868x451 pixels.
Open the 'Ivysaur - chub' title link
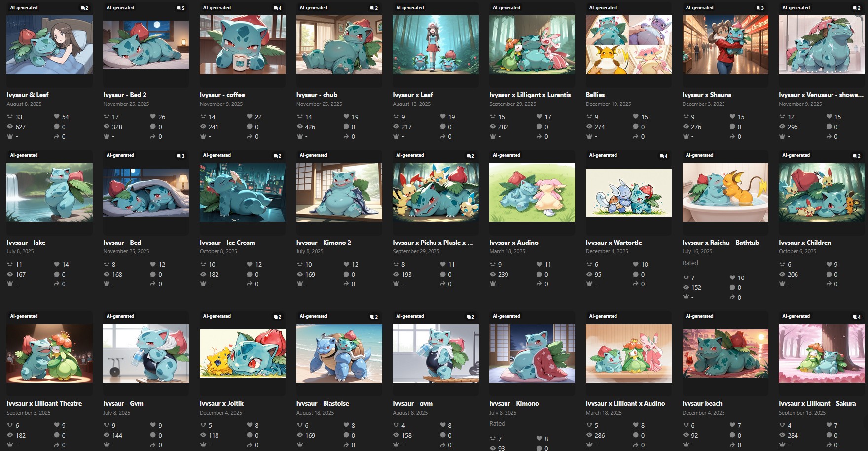[x=317, y=95]
